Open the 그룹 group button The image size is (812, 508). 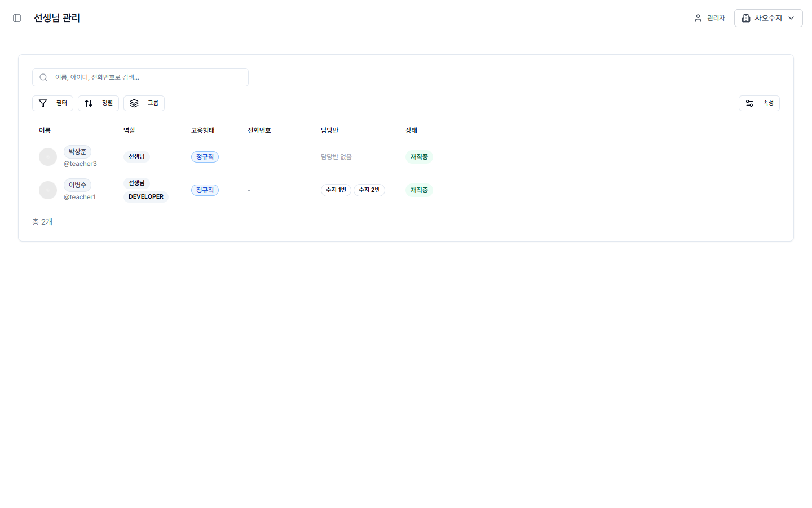click(x=144, y=103)
